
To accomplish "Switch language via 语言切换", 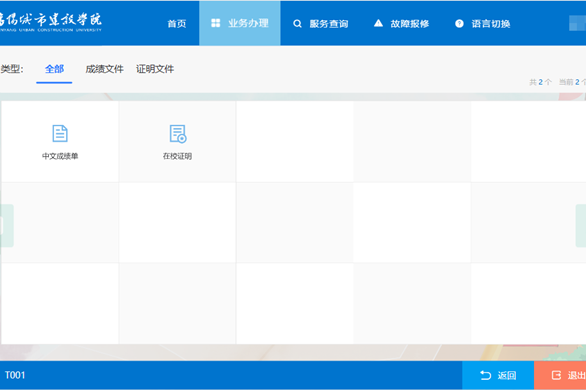I will tap(482, 24).
